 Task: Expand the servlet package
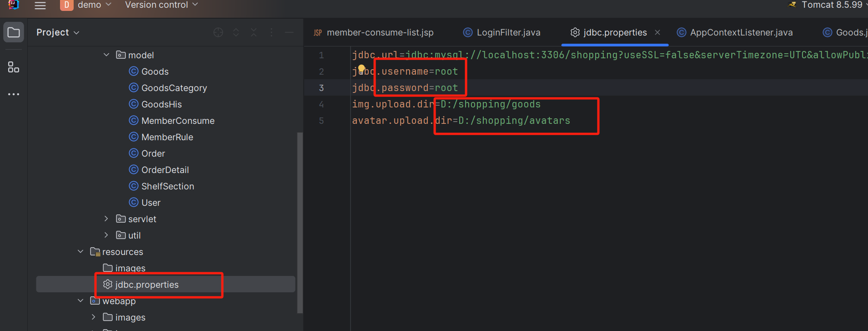[x=106, y=219]
